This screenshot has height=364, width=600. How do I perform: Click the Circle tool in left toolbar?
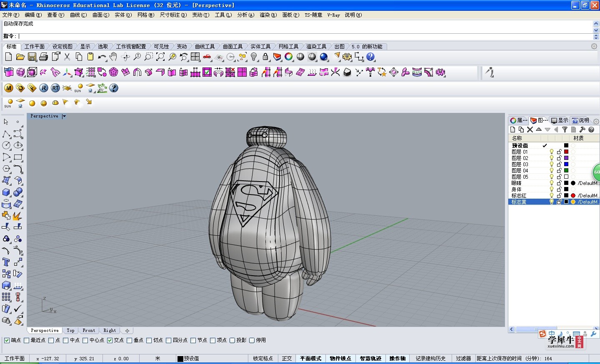[6, 145]
